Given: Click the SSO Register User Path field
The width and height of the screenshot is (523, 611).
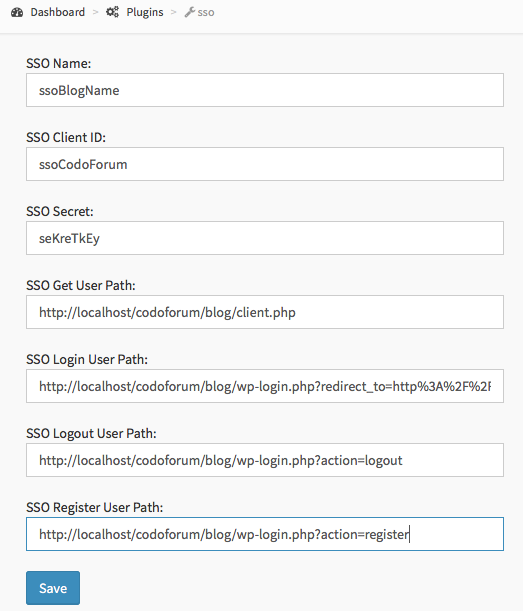Looking at the screenshot, I should pyautogui.click(x=265, y=534).
